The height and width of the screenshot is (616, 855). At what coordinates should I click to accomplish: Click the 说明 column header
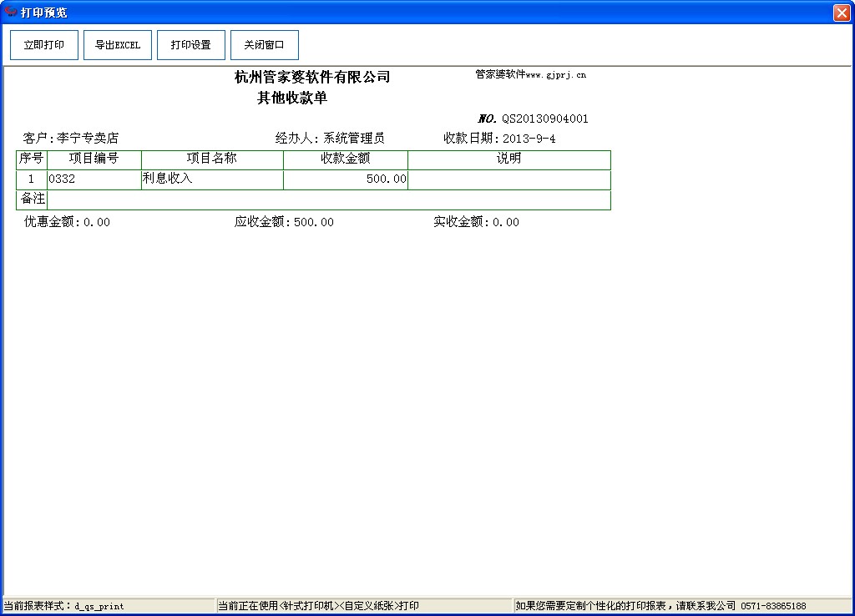pyautogui.click(x=509, y=159)
